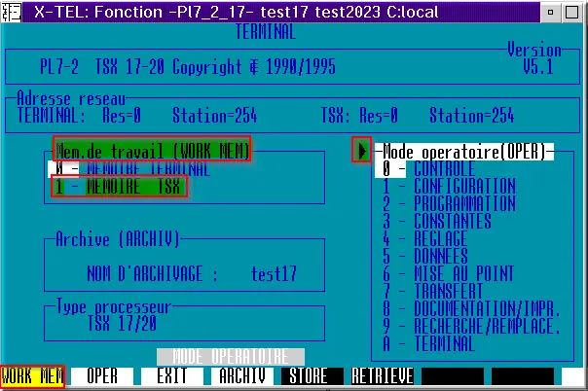Select 4 - REGLAGE mode
This screenshot has height=391, width=588.
(424, 238)
